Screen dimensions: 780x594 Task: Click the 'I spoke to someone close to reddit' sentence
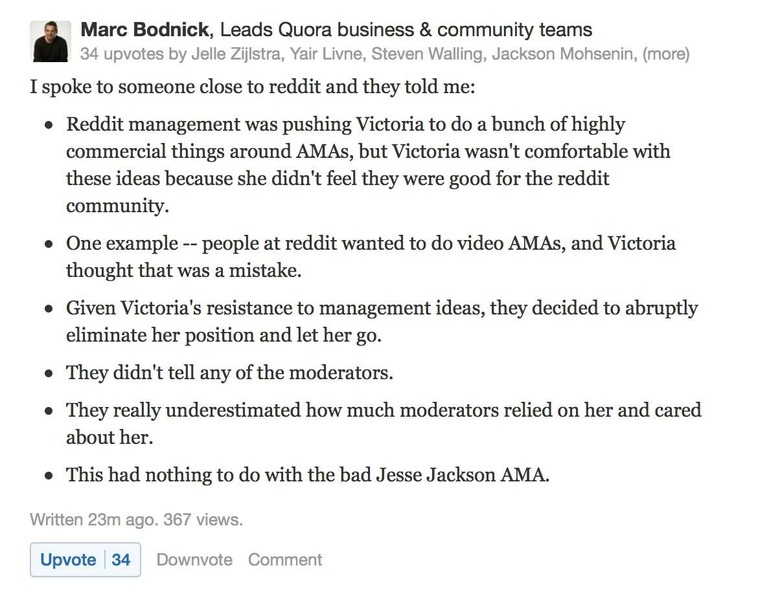pos(252,87)
